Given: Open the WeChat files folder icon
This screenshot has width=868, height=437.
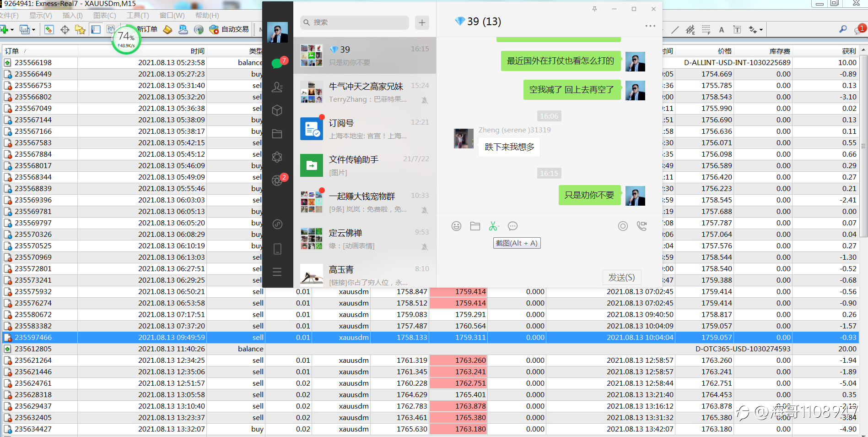Looking at the screenshot, I should (277, 134).
